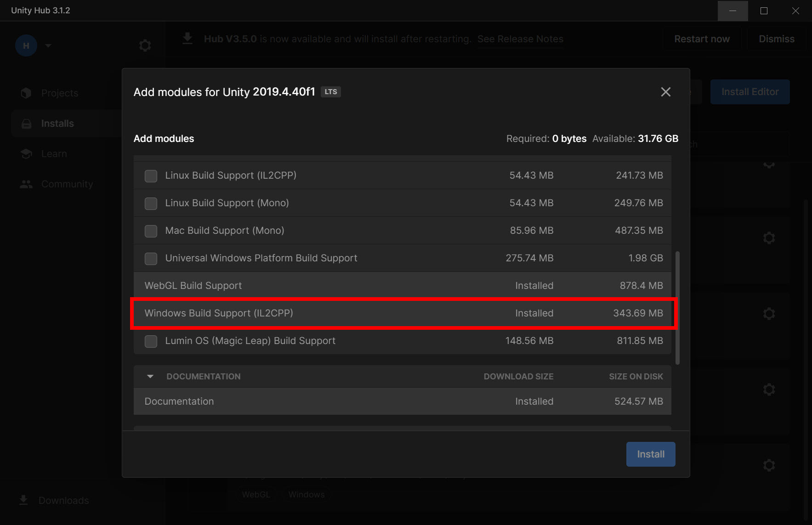Check Linux Build Support (IL2CPP) checkbox
The width and height of the screenshot is (812, 525).
[151, 176]
